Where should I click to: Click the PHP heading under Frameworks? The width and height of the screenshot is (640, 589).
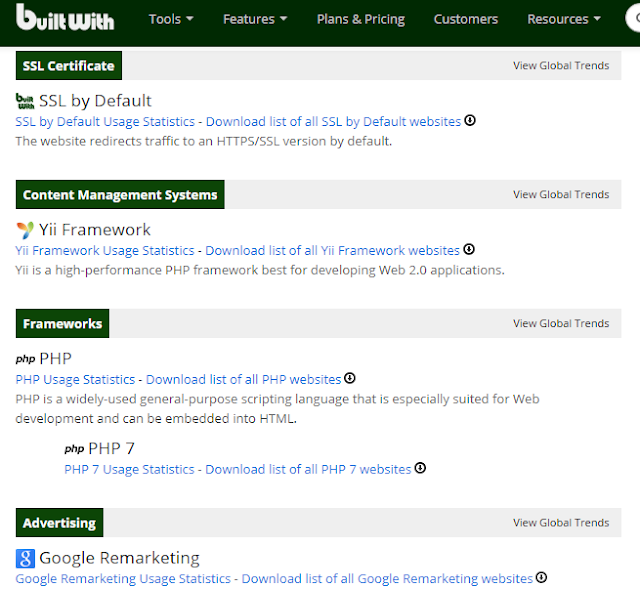(x=56, y=359)
